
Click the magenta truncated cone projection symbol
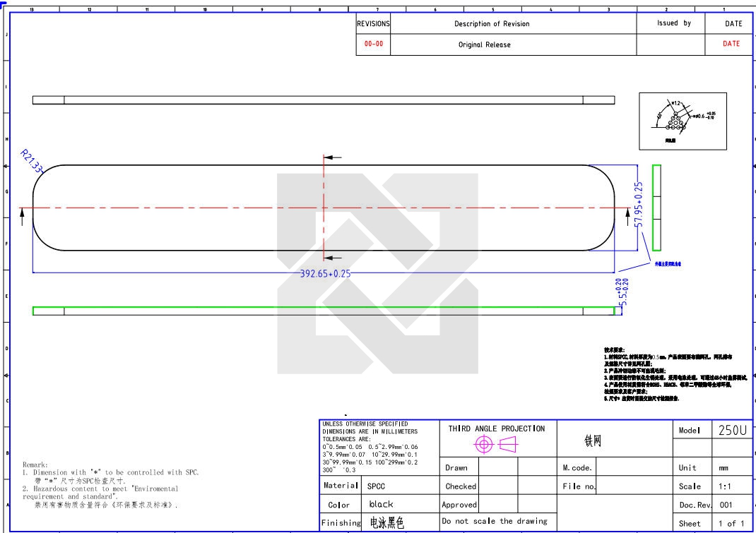(509, 444)
